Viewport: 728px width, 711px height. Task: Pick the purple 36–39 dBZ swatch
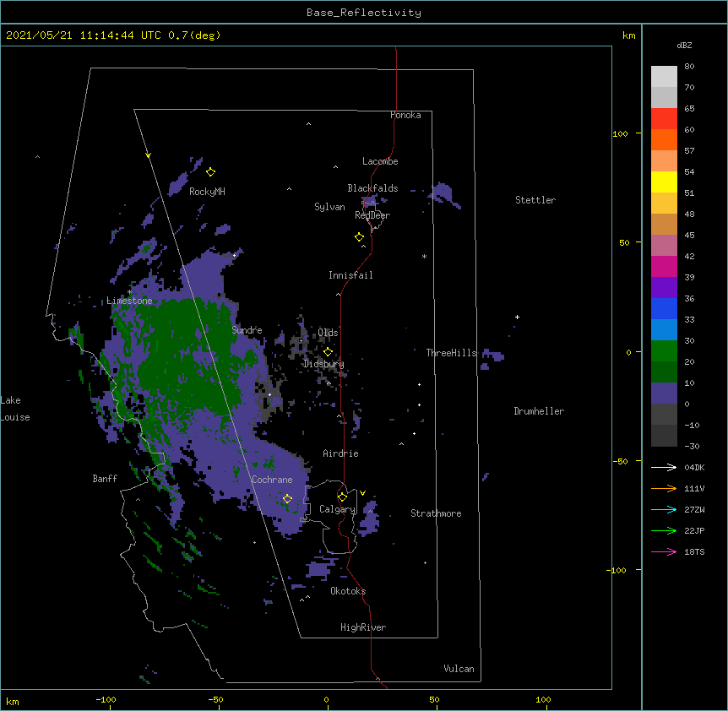click(x=664, y=288)
